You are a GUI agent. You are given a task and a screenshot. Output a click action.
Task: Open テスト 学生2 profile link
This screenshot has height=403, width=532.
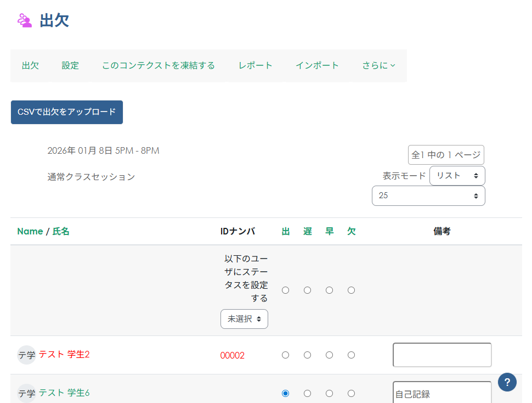(64, 355)
